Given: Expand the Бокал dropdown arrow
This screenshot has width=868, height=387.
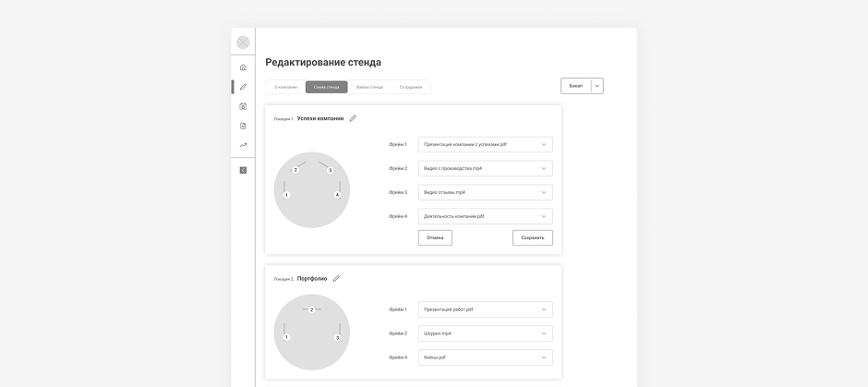Looking at the screenshot, I should [597, 86].
